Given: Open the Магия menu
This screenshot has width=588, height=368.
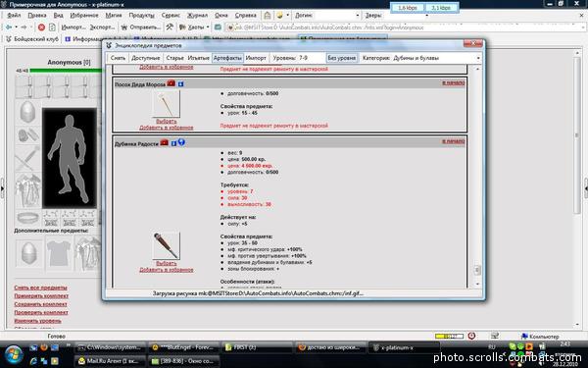Looking at the screenshot, I should pos(114,16).
